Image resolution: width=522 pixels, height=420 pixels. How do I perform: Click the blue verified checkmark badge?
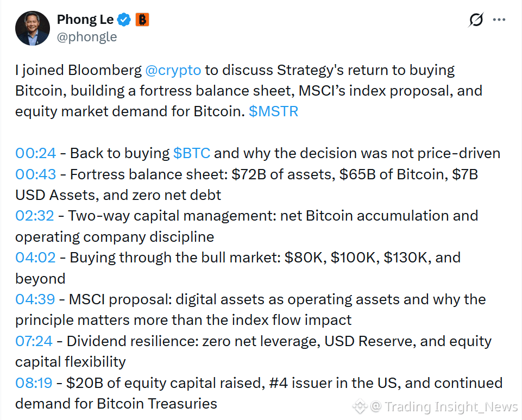pyautogui.click(x=124, y=20)
